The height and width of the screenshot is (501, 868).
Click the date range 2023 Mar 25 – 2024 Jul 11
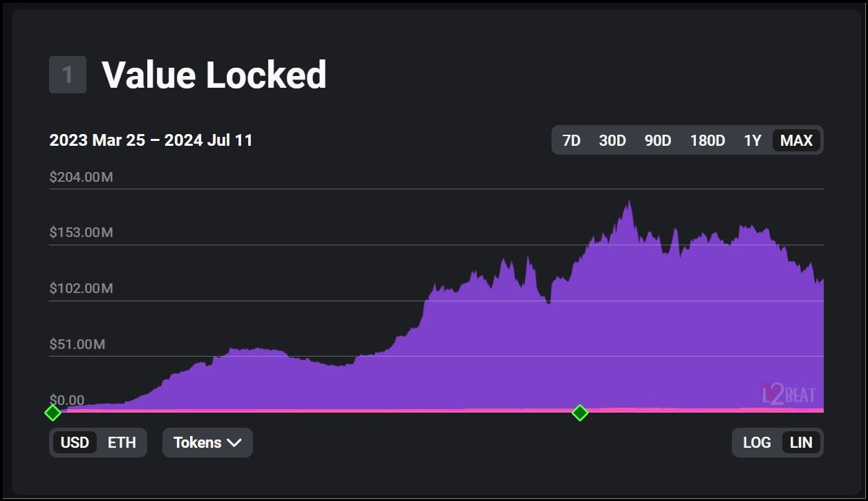151,140
